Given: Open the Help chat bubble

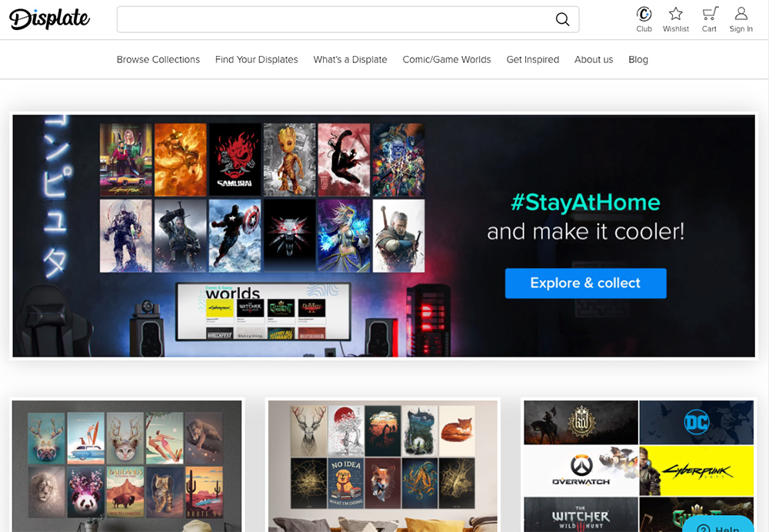Looking at the screenshot, I should point(718,524).
